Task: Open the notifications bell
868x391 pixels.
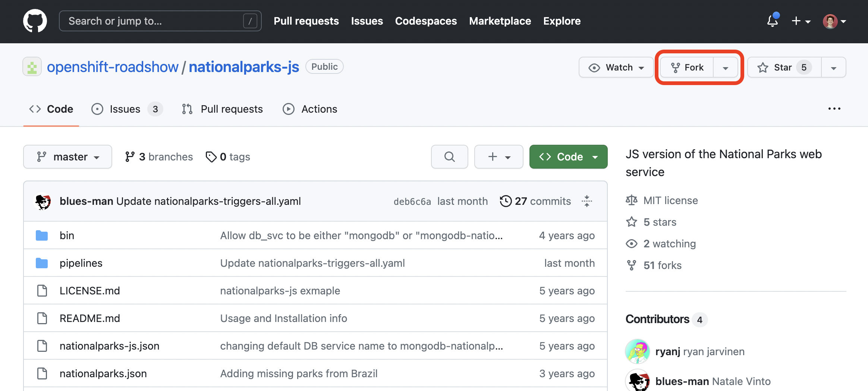Action: point(773,21)
